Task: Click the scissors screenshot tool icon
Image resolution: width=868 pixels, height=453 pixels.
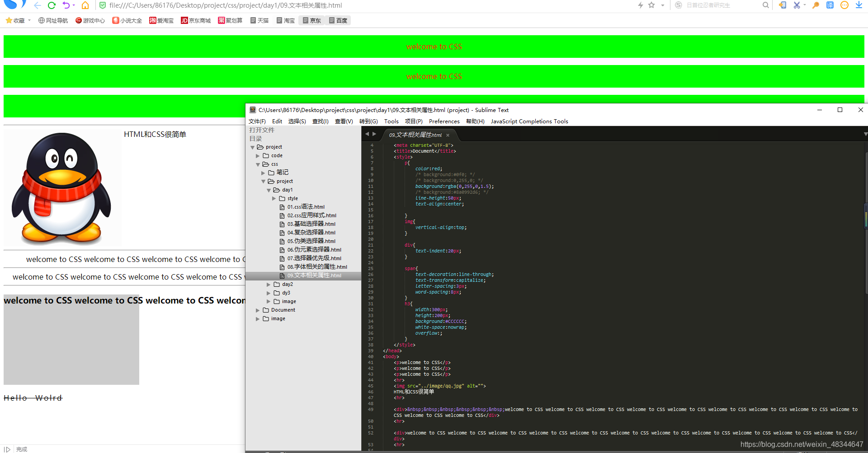Action: [x=797, y=5]
